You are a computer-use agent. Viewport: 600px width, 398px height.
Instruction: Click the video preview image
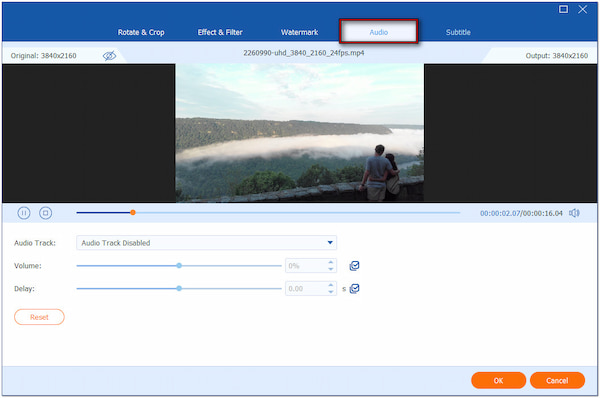pos(300,133)
